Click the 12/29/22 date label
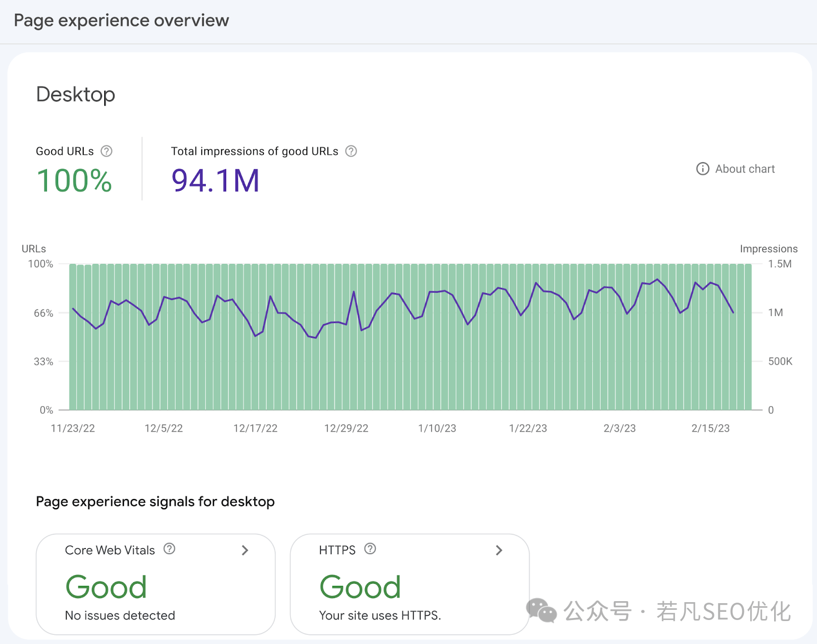The height and width of the screenshot is (644, 817). click(x=346, y=428)
